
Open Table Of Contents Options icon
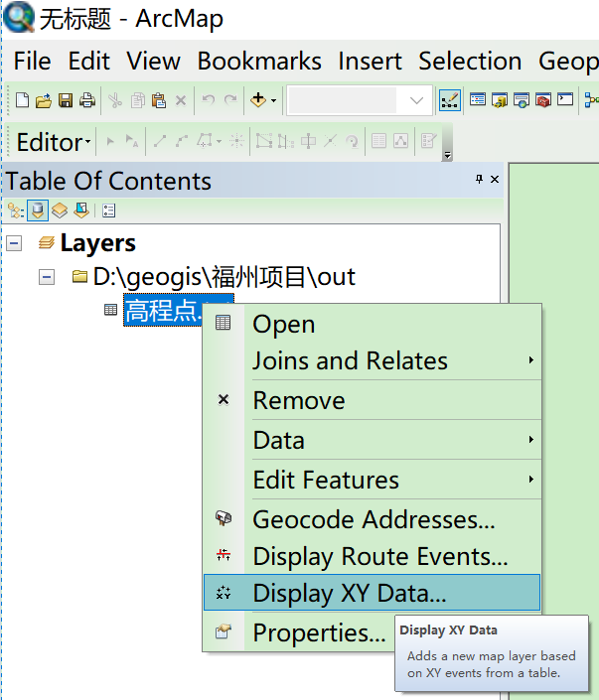click(x=108, y=210)
